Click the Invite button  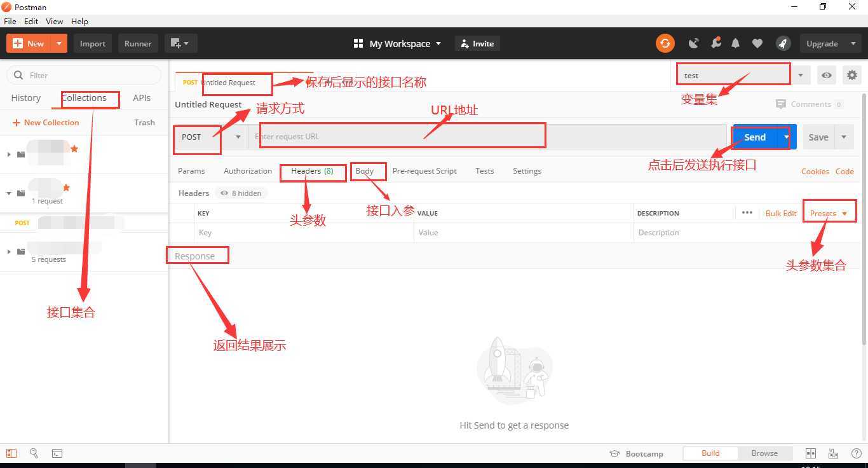tap(477, 43)
